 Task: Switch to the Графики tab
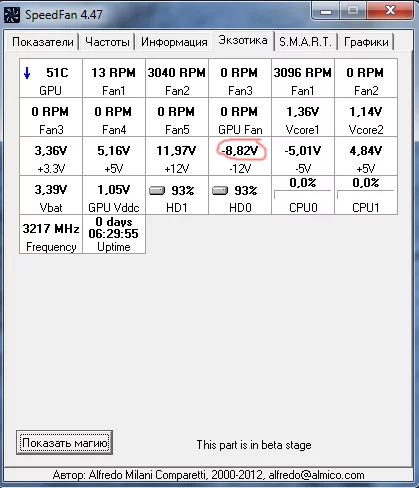(x=366, y=42)
